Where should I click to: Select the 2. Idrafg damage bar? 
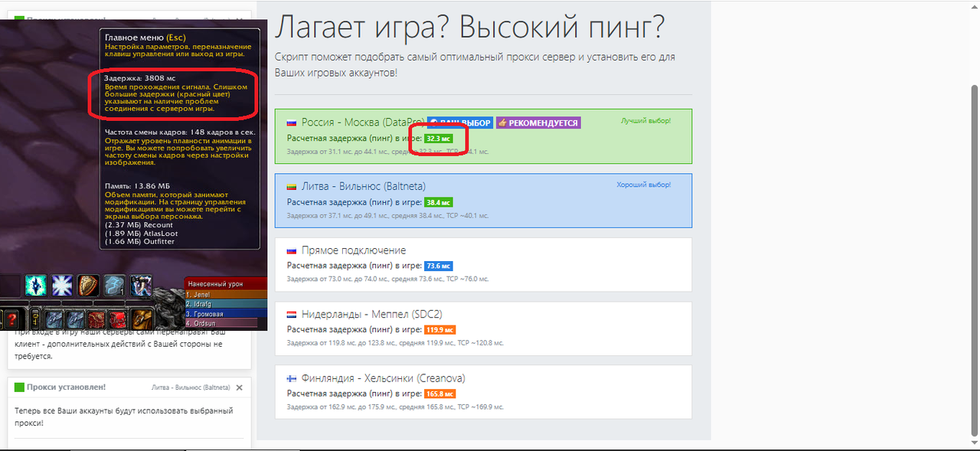tap(226, 304)
